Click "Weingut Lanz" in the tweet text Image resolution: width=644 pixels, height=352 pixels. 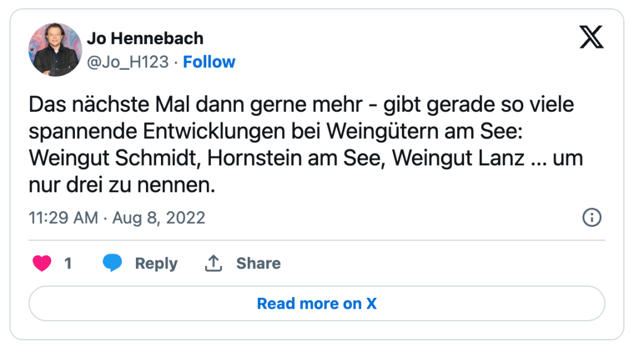coord(458,158)
